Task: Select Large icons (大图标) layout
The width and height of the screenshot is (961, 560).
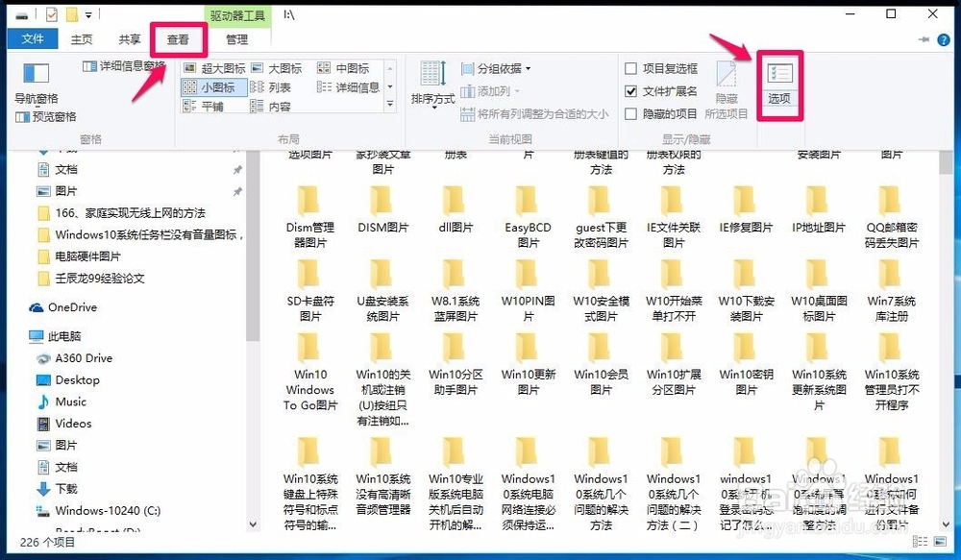Action: point(277,68)
